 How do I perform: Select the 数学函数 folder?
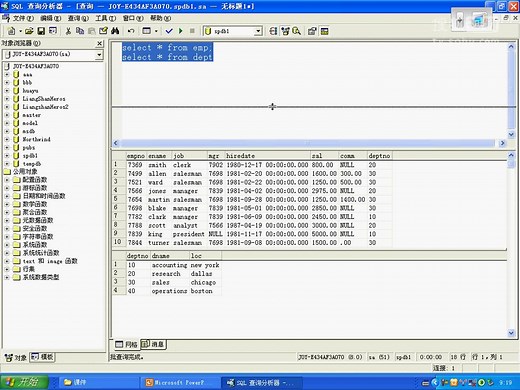tap(35, 204)
